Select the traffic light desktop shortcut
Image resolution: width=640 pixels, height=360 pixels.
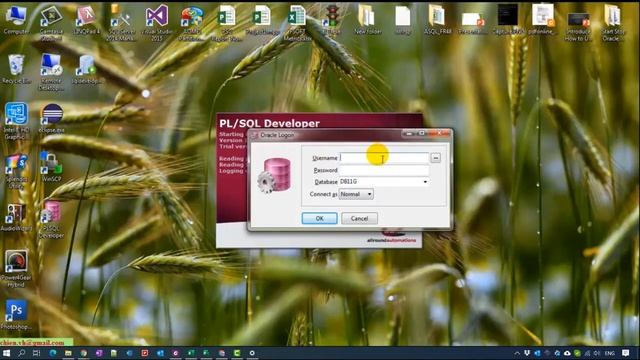pos(332,20)
